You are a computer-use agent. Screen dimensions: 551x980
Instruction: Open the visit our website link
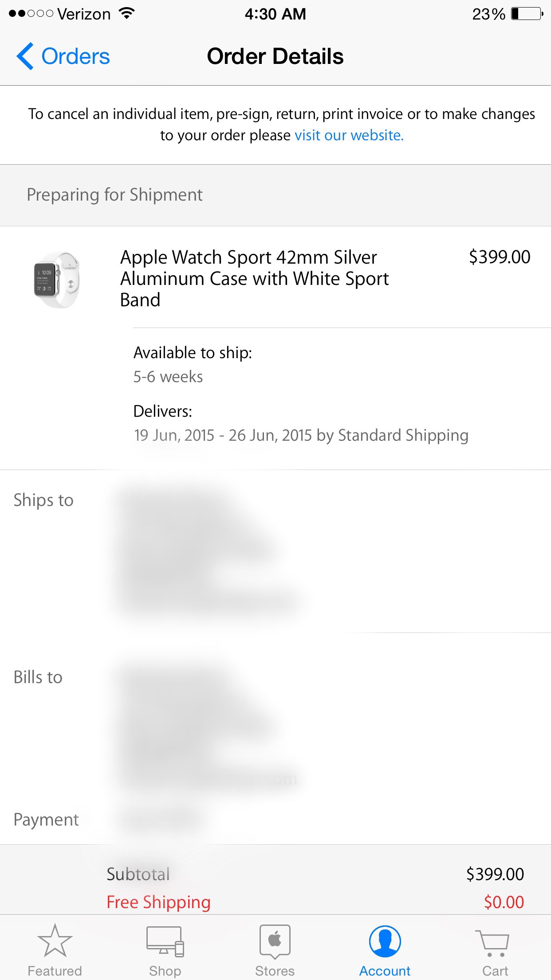pos(349,135)
